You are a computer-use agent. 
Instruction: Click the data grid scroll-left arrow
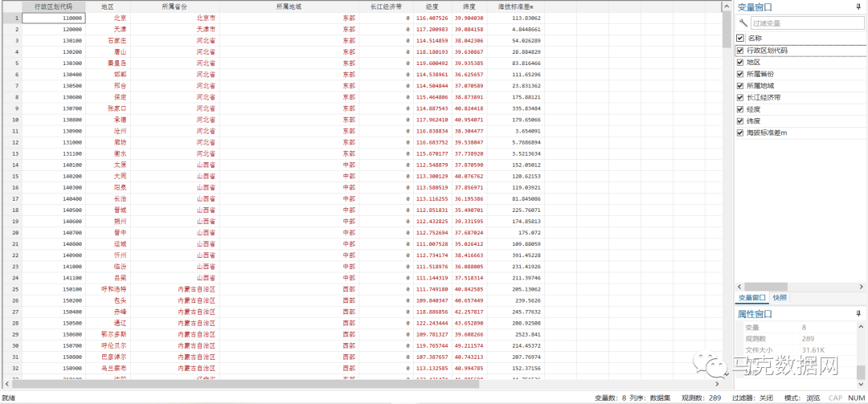(x=6, y=384)
